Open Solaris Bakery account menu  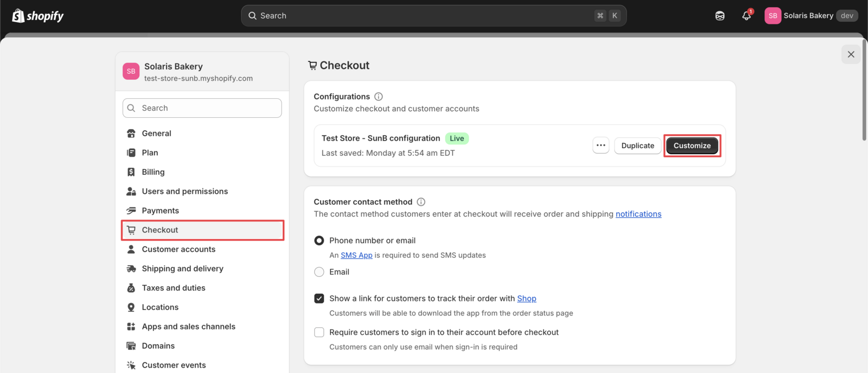(811, 16)
